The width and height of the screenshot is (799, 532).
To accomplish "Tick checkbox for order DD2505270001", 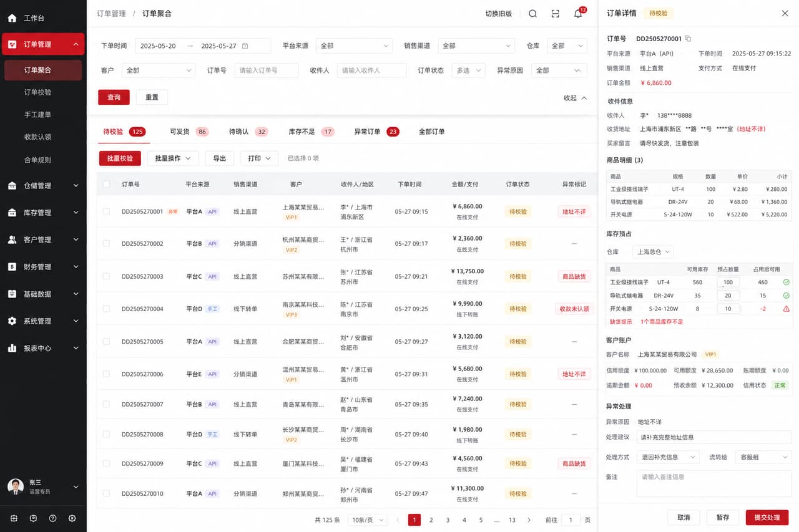I will [106, 211].
